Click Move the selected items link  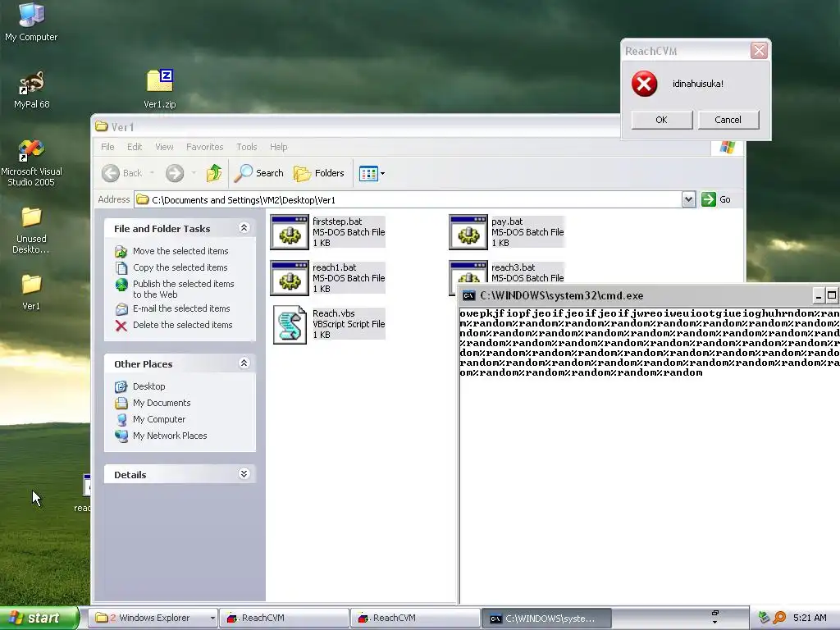click(180, 251)
